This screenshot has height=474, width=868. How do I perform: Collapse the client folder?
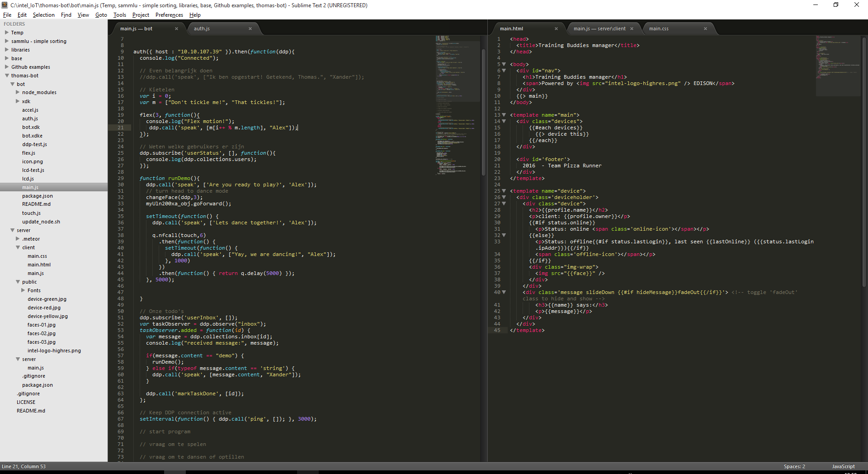tap(18, 247)
